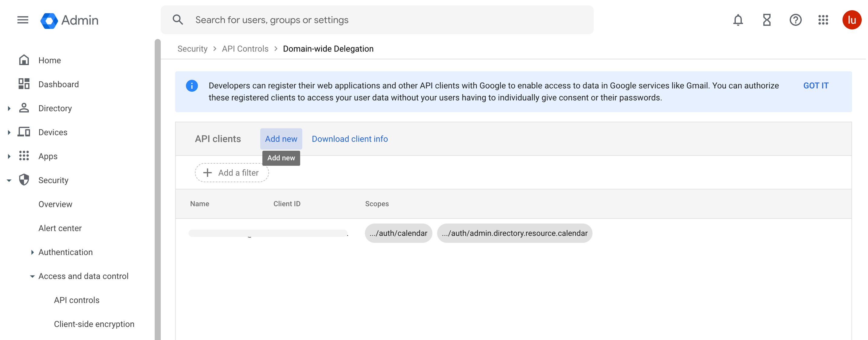Collapse Access and data control
The image size is (868, 340).
click(32, 276)
